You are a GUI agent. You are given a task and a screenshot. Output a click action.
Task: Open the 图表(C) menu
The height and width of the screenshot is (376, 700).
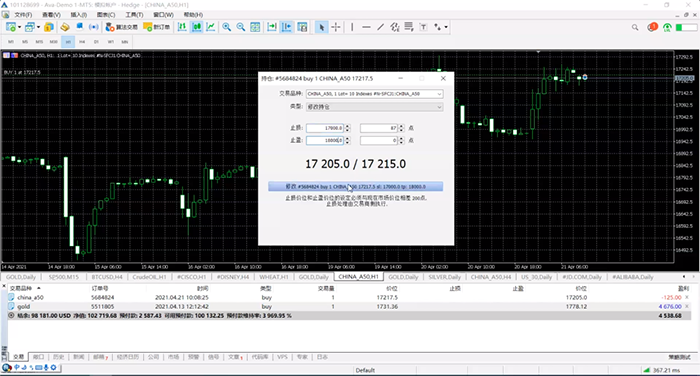[x=106, y=15]
